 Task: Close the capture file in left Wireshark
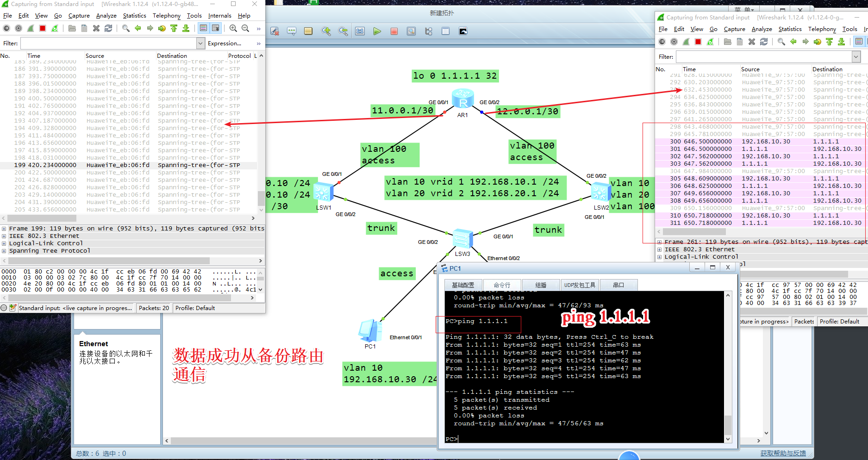pyautogui.click(x=96, y=28)
